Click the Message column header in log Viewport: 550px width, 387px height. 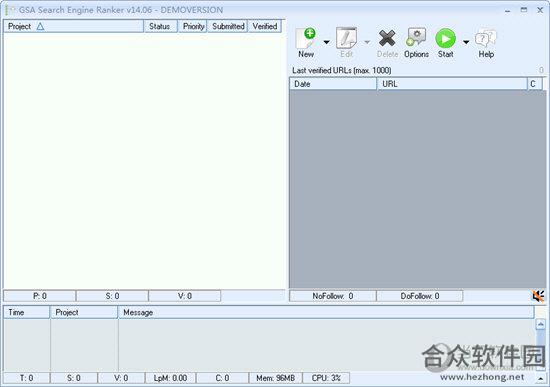point(326,312)
